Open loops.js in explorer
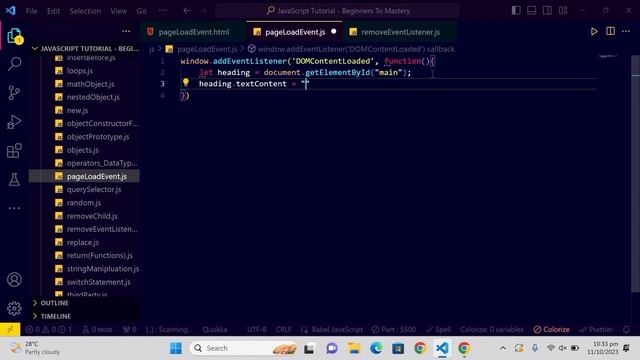640x360 pixels. (x=80, y=71)
